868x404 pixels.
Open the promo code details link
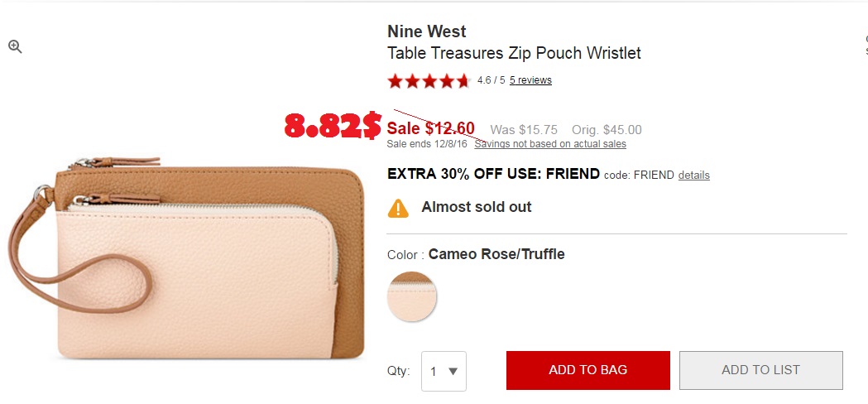[x=694, y=176]
